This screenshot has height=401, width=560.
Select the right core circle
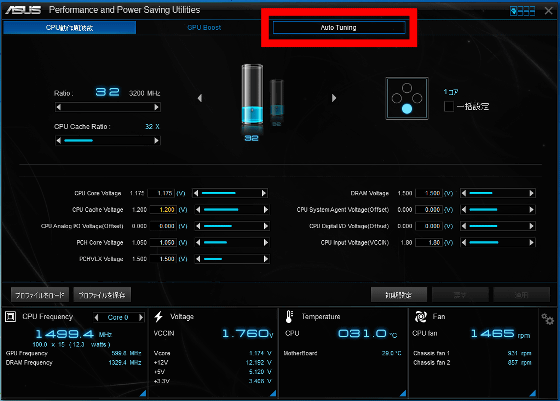tap(417, 98)
